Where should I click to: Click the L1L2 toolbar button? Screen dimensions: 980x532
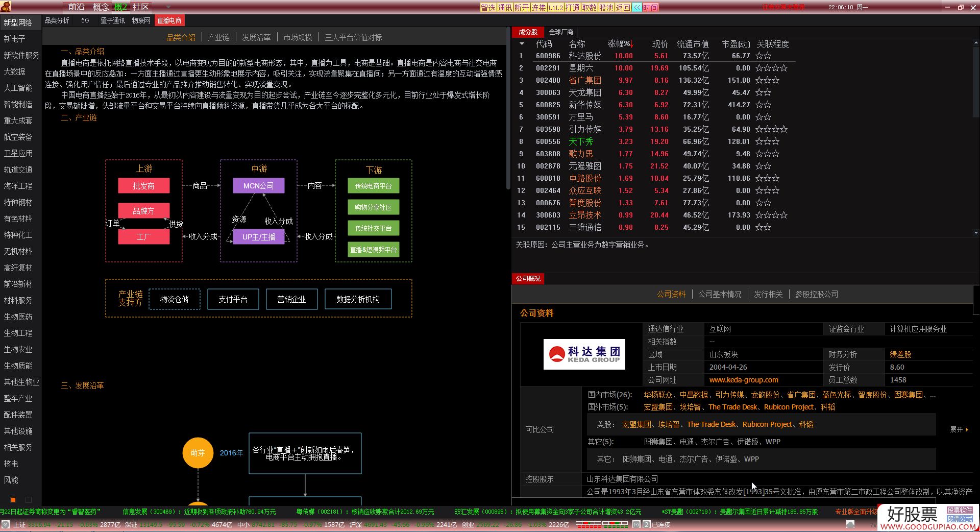[555, 8]
